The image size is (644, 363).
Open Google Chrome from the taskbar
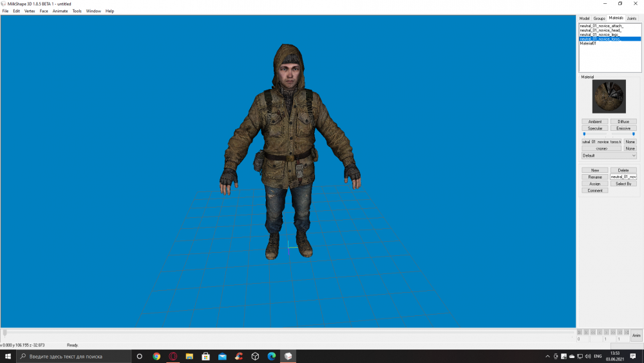pos(156,357)
